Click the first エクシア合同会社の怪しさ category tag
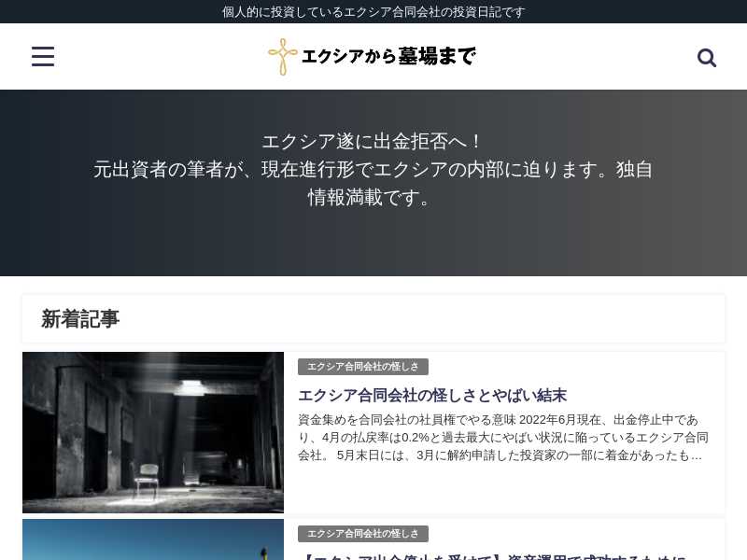Viewport: 747px width, 560px height. [x=363, y=367]
